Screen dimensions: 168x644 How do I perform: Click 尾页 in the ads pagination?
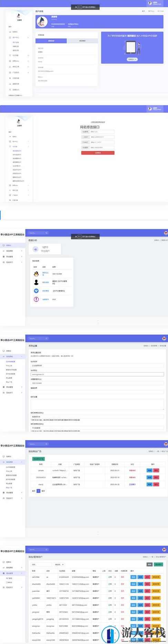pos(43,491)
